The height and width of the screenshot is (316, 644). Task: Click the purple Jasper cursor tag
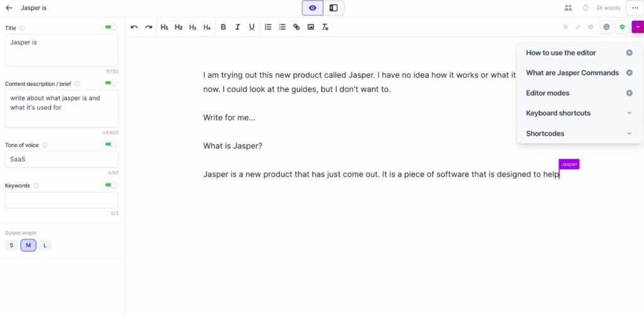[x=569, y=164]
